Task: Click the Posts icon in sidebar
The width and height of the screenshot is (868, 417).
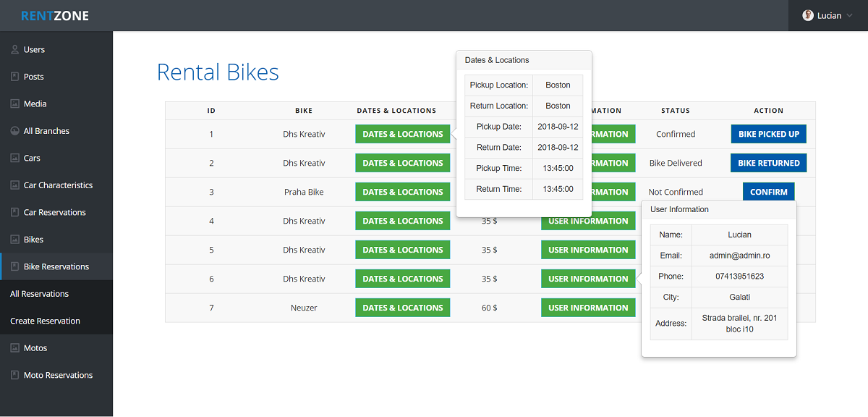Action: click(14, 77)
